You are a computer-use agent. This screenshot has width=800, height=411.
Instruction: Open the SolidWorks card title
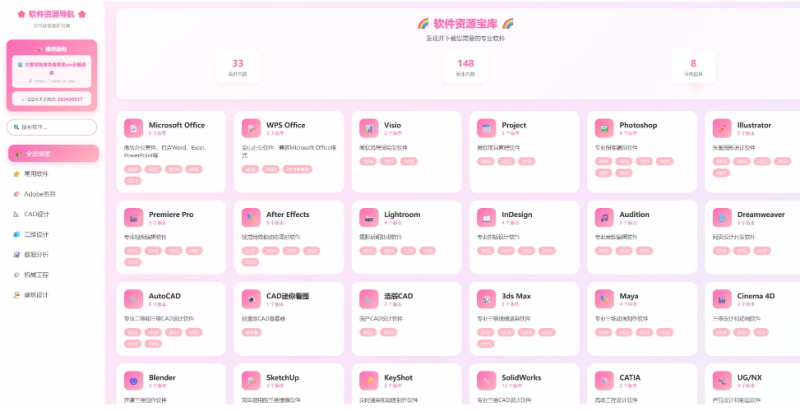coord(521,378)
